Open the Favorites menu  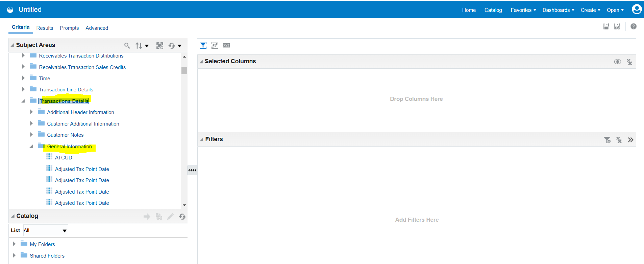(523, 10)
